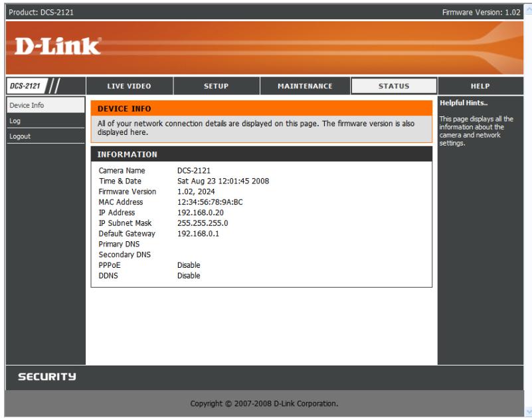Screen dimensions: 532x418
Task: Click the Camera Name value DCS-2121
Action: click(x=194, y=171)
